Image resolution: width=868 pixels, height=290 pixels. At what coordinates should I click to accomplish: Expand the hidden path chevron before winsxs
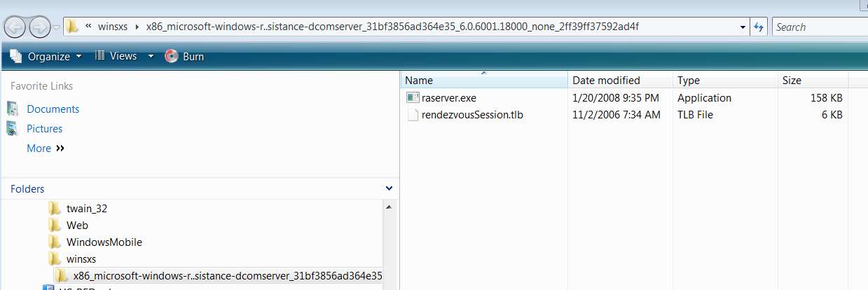(x=89, y=27)
